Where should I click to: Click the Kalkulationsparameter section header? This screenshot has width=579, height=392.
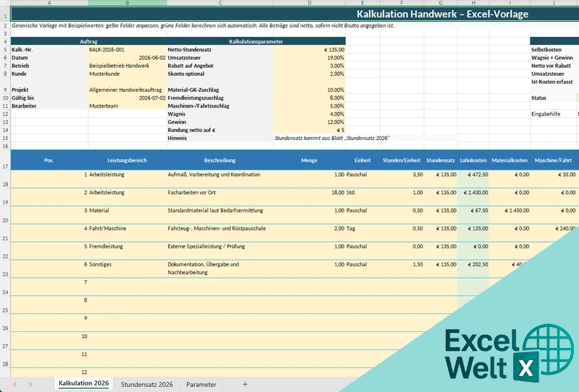click(x=256, y=41)
